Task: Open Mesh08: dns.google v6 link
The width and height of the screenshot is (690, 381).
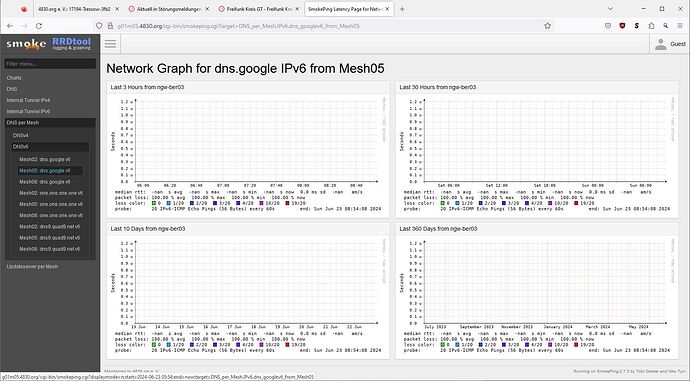Action: [44, 182]
